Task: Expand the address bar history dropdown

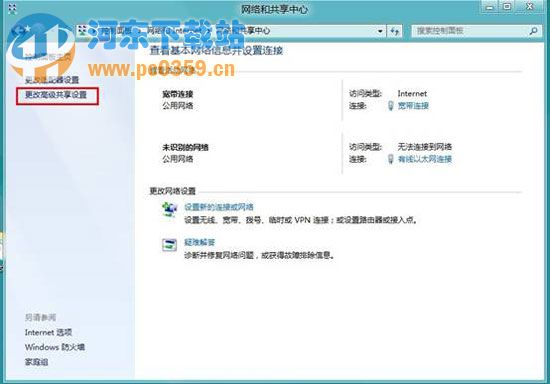Action: pyautogui.click(x=380, y=31)
